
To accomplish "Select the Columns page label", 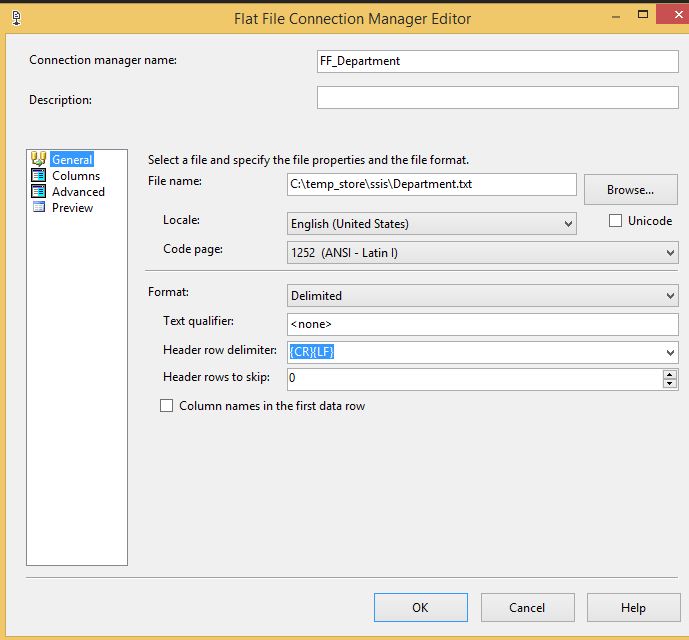I will click(76, 176).
